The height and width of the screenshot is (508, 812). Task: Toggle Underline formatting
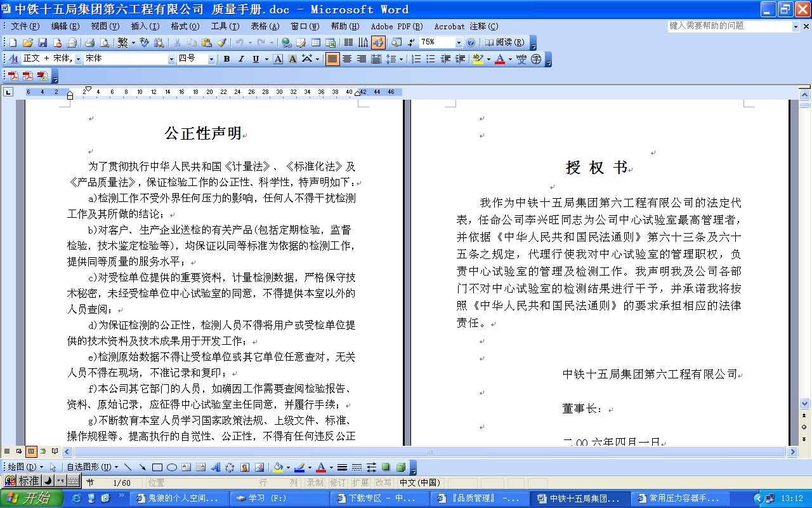point(256,59)
